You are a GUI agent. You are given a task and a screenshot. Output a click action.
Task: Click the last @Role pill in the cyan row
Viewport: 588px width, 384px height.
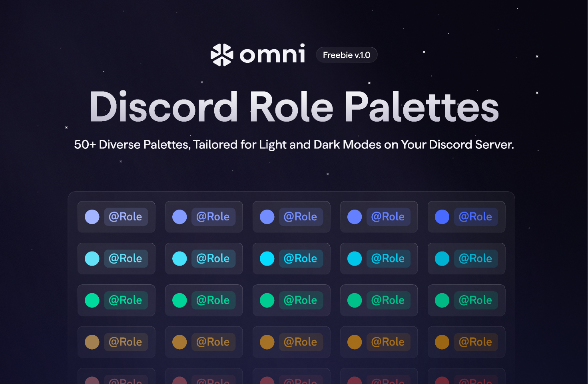(x=476, y=258)
